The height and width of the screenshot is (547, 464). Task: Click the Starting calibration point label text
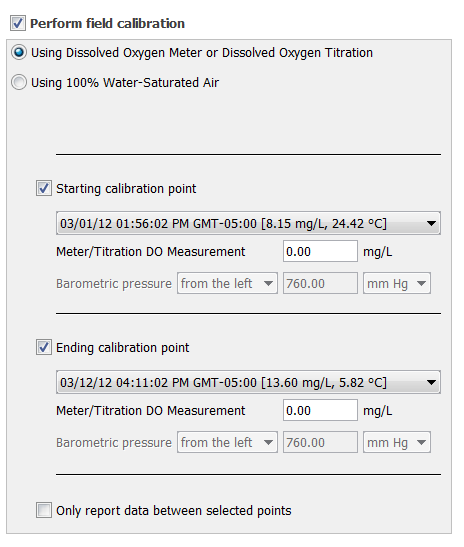pos(126,189)
